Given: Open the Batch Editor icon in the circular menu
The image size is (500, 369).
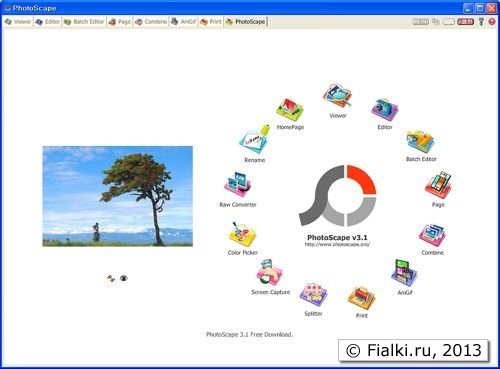Looking at the screenshot, I should 420,142.
